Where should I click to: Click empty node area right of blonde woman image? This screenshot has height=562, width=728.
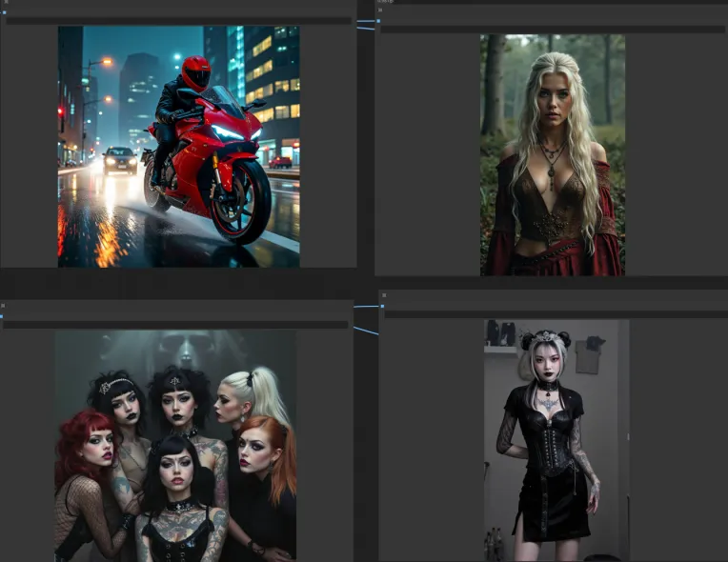point(675,154)
